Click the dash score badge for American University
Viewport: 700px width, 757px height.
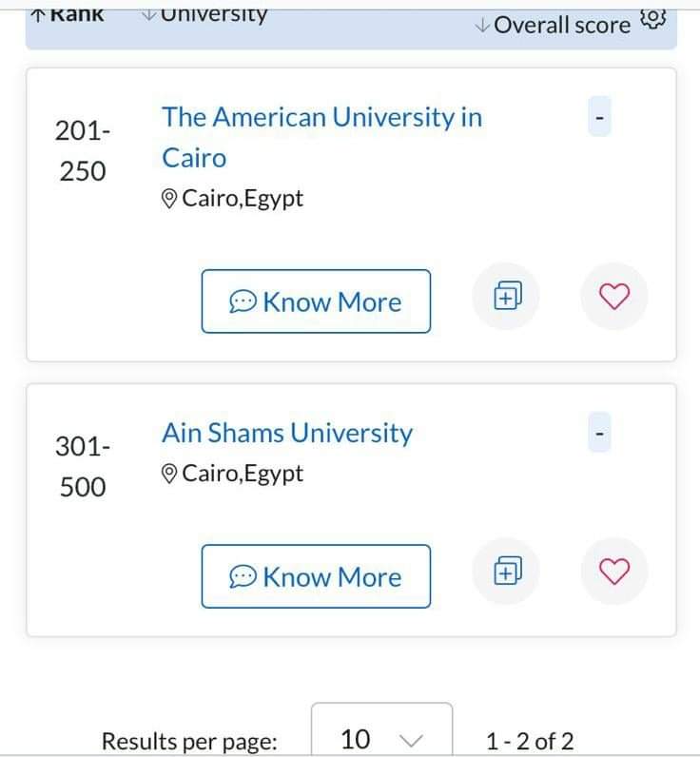[599, 118]
